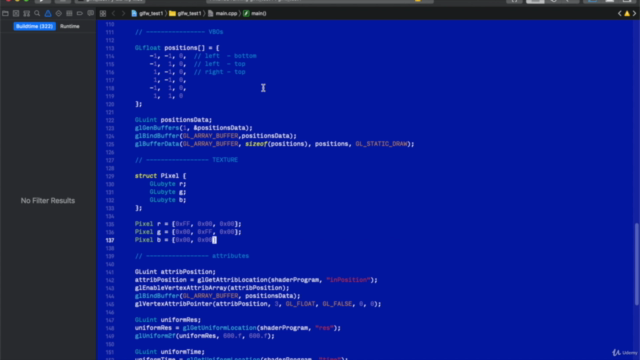Click "GLuint attribPosition;" declaration
640x360 pixels.
[x=175, y=272]
